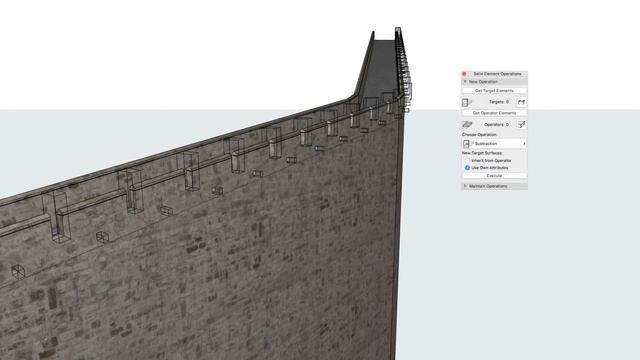
Task: Open the Subtraction operation dropdown
Action: pyautogui.click(x=494, y=144)
